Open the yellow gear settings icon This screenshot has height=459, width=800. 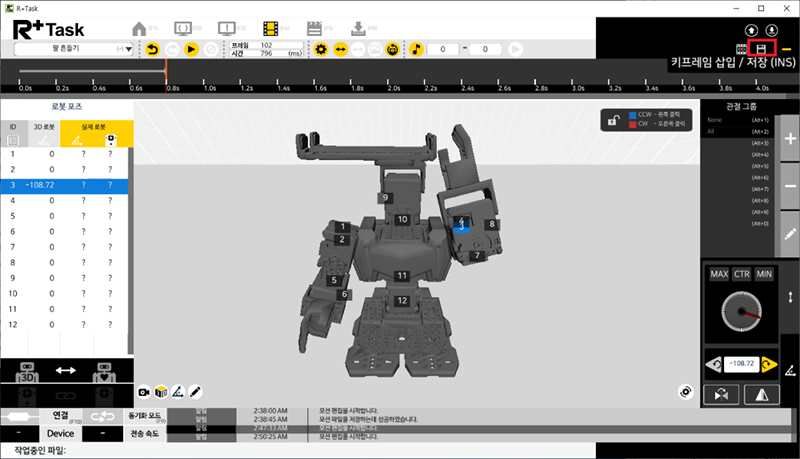320,48
